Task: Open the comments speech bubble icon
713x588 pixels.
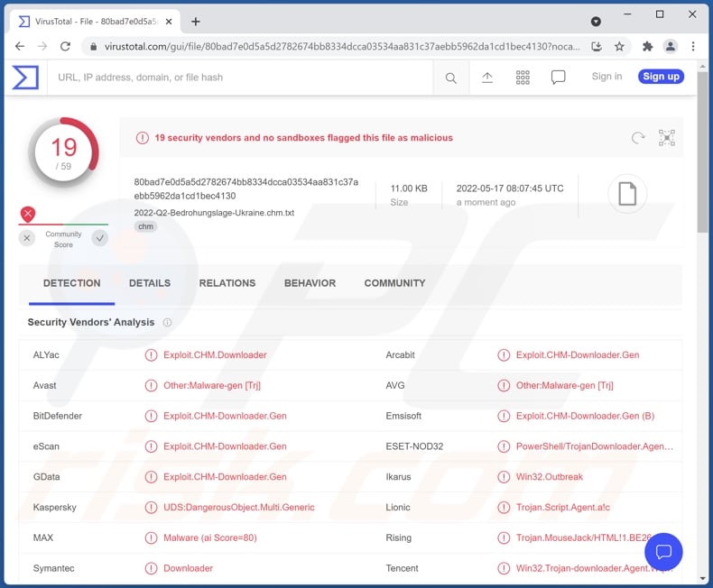Action: [558, 78]
